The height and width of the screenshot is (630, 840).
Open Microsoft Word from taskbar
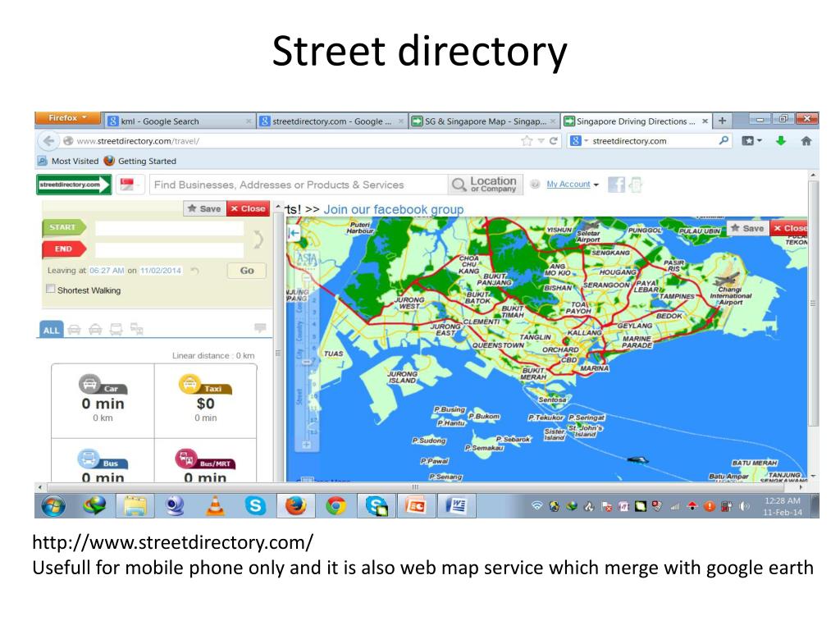[x=457, y=505]
